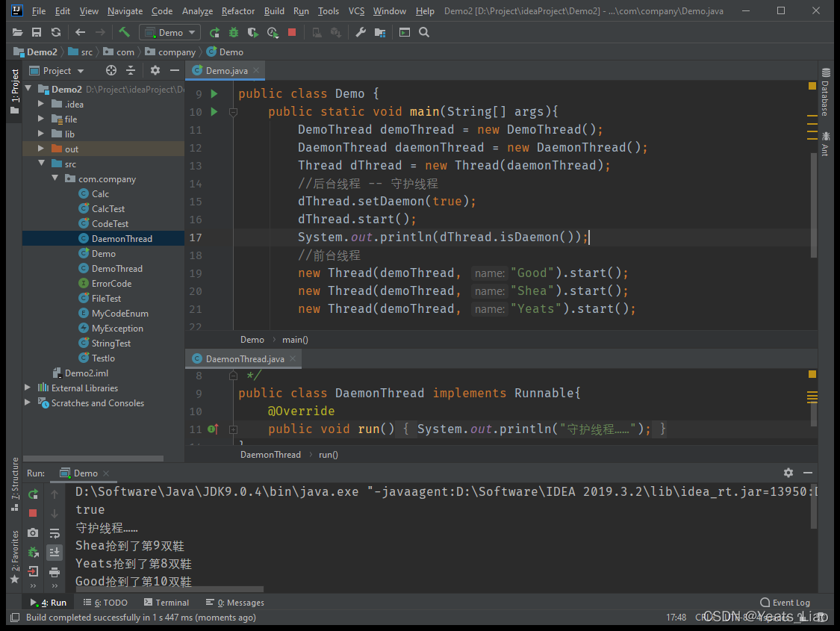840x631 pixels.
Task: Collapse the com.company package node
Action: 55,179
